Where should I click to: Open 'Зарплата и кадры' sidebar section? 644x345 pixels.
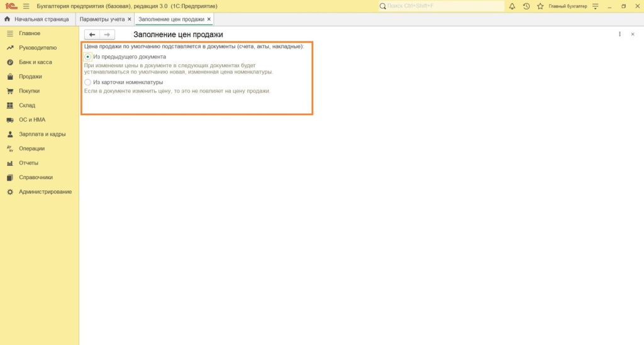click(42, 134)
